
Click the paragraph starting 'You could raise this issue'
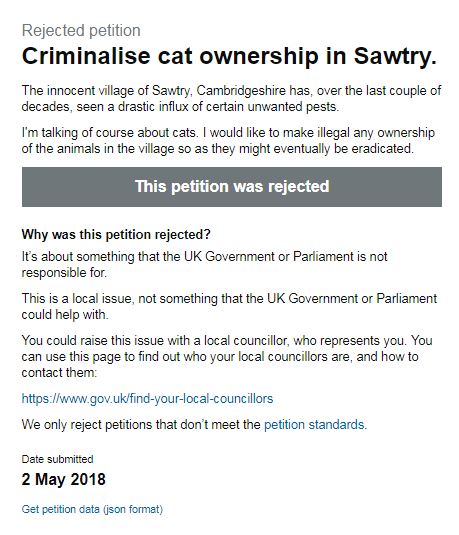[x=227, y=357]
